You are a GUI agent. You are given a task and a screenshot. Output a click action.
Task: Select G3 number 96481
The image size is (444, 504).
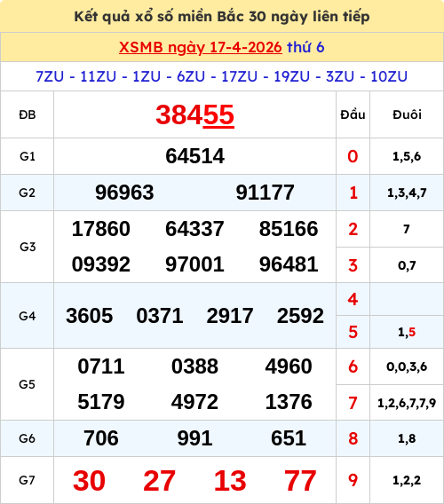click(289, 264)
